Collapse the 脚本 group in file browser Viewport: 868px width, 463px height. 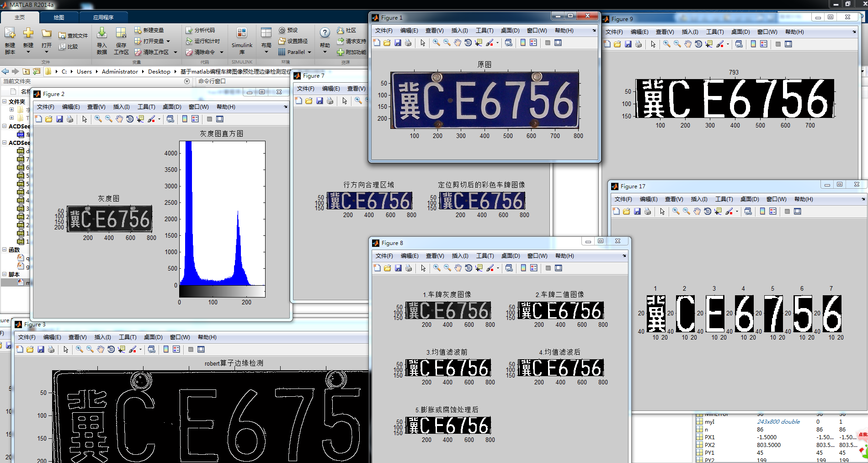tap(5, 274)
